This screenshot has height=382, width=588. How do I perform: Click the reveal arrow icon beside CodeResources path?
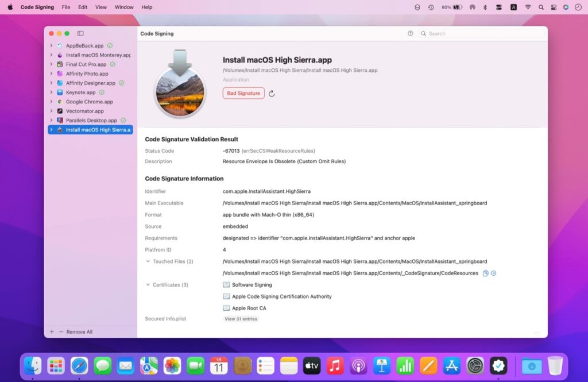(x=493, y=273)
